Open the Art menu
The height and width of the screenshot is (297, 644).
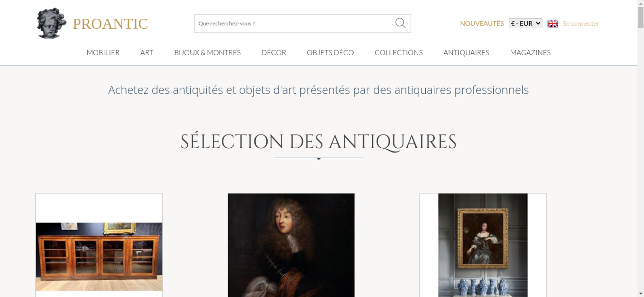(x=147, y=52)
